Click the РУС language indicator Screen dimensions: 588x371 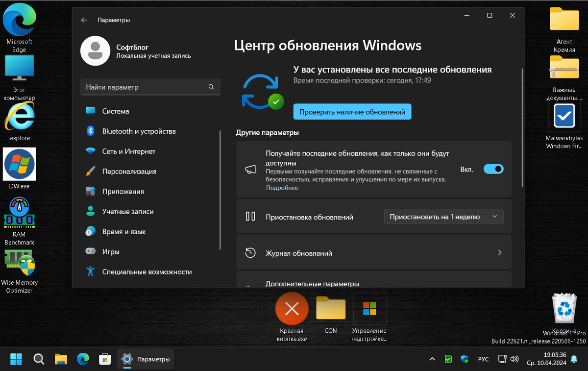coord(483,359)
